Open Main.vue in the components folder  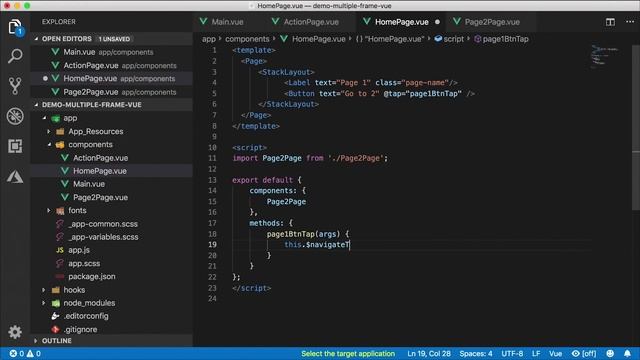[112, 184]
